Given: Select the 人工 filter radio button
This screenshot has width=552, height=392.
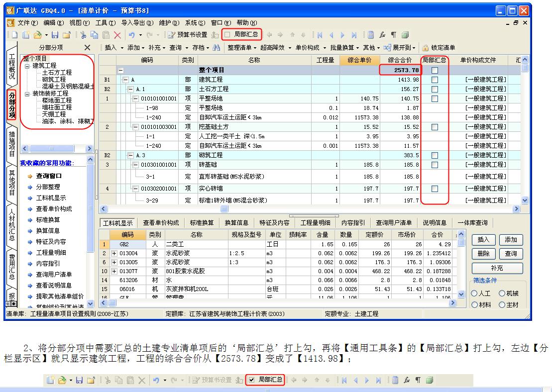Looking at the screenshot, I should [474, 294].
